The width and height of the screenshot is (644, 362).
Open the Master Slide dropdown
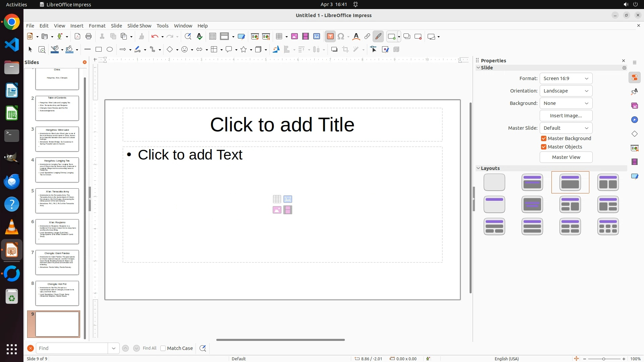point(566,128)
